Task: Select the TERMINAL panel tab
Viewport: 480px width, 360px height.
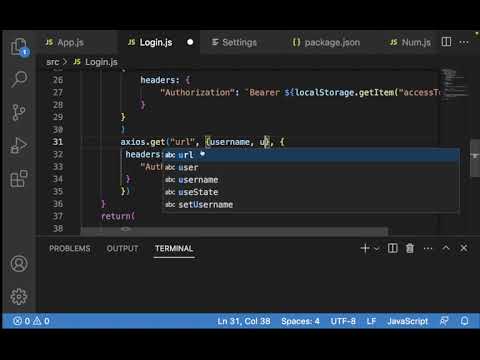Action: click(174, 249)
